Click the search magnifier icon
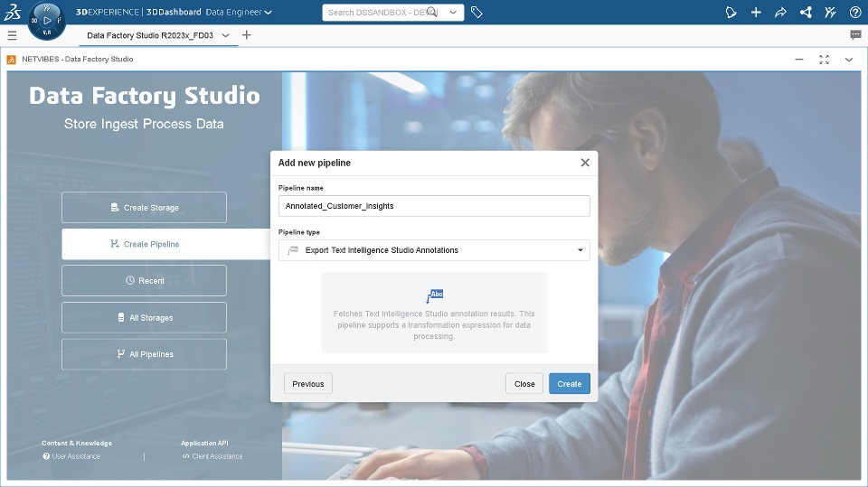This screenshot has width=868, height=487. 432,12
